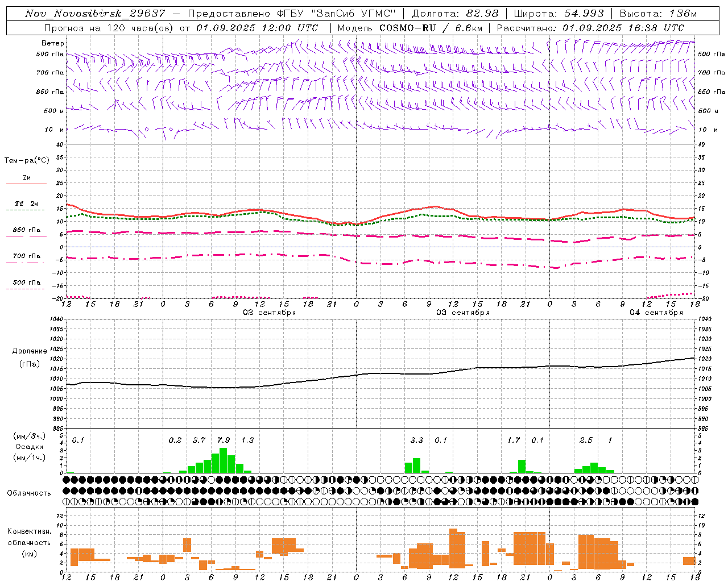The width and height of the screenshot is (728, 582).
Task: Click the date label 02 сентября
Action: (x=270, y=313)
